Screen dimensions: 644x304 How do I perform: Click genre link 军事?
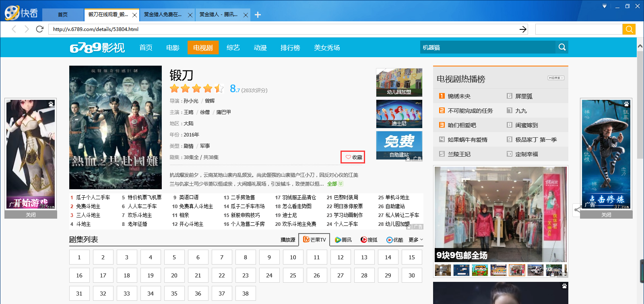205,146
